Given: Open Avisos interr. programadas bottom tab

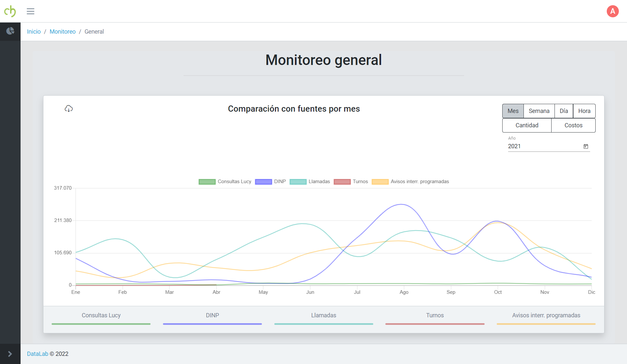Looking at the screenshot, I should pyautogui.click(x=546, y=316).
